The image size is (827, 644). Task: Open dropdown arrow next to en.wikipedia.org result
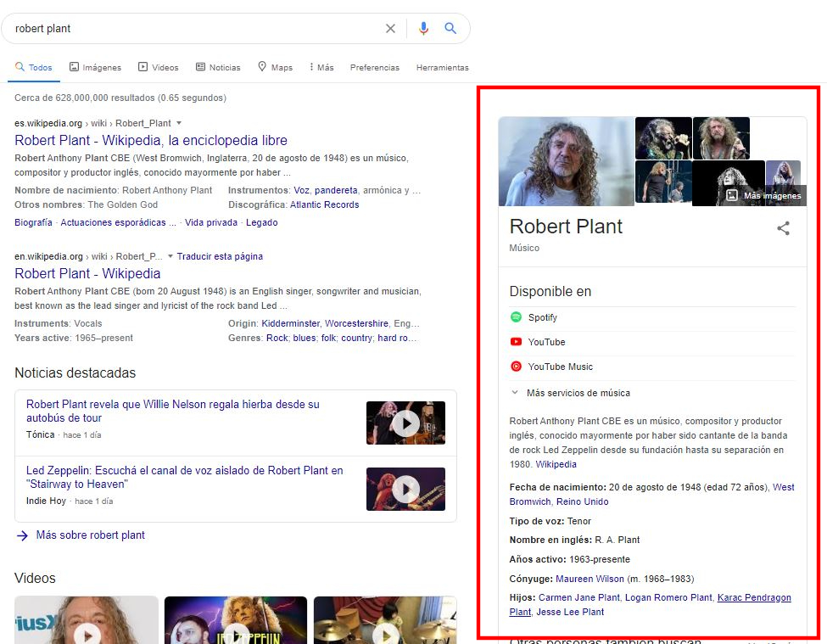[170, 256]
